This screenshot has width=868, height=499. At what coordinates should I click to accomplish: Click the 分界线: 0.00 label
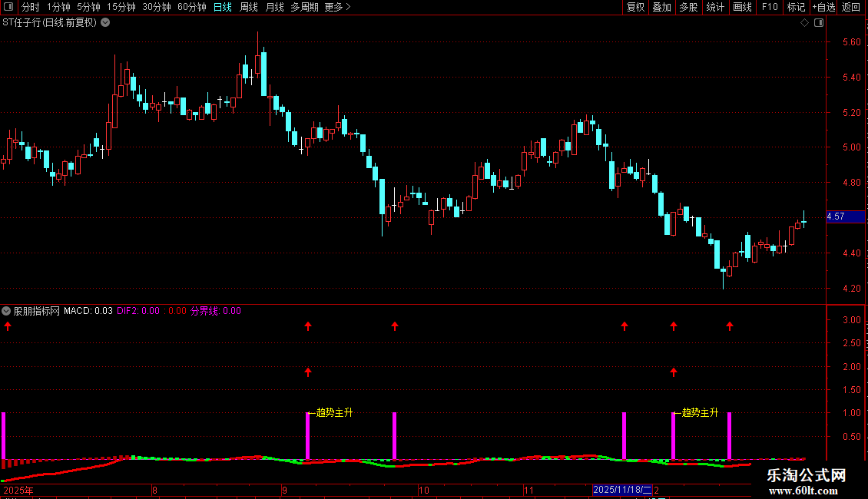(216, 311)
